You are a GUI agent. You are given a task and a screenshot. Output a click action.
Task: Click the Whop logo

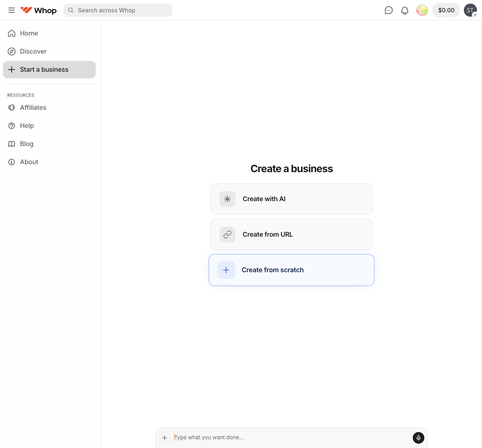coord(38,10)
